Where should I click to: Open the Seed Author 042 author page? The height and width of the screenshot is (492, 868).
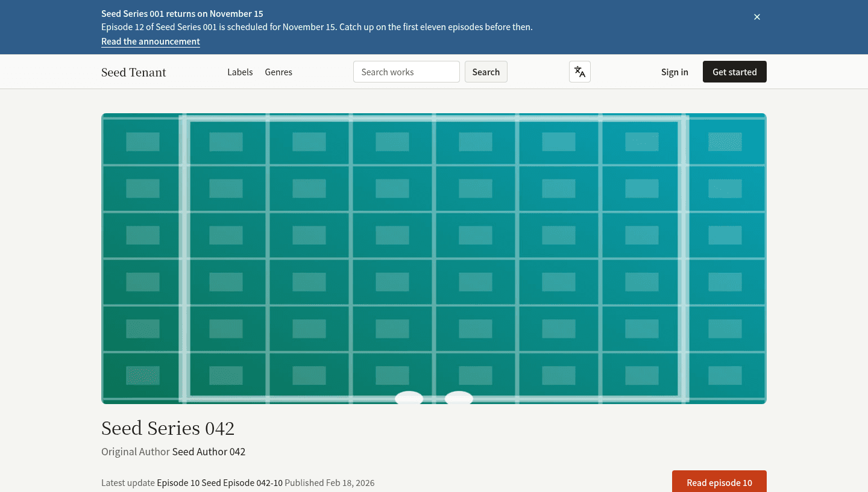pyautogui.click(x=209, y=452)
